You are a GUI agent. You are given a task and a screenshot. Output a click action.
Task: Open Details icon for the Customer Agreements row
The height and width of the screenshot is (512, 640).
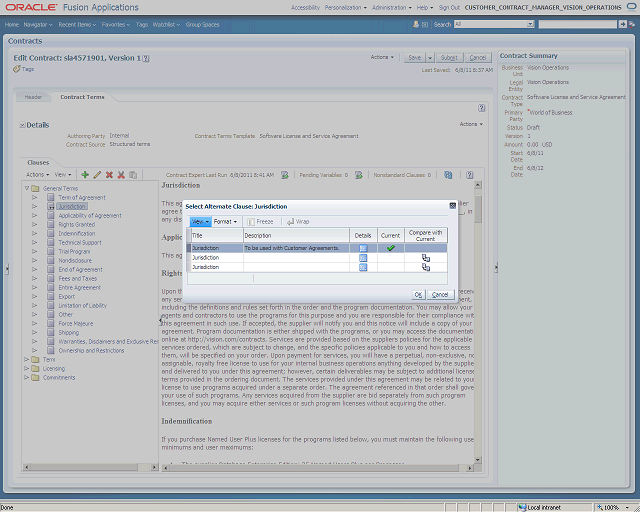point(363,248)
